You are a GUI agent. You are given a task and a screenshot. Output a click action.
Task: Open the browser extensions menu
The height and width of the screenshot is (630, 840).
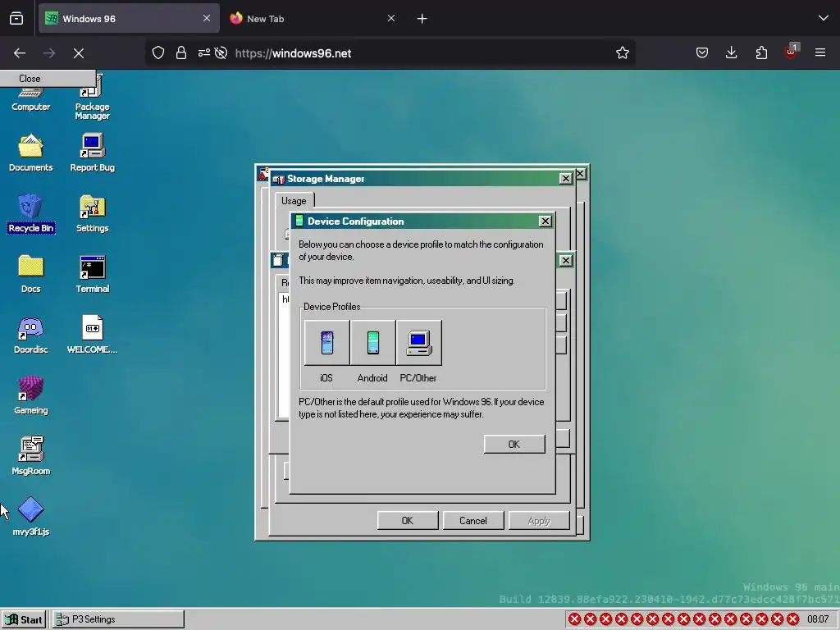click(761, 53)
